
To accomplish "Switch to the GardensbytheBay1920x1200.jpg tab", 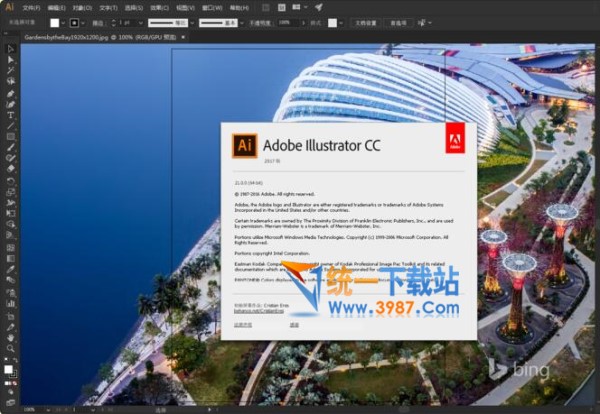I will tap(100, 37).
